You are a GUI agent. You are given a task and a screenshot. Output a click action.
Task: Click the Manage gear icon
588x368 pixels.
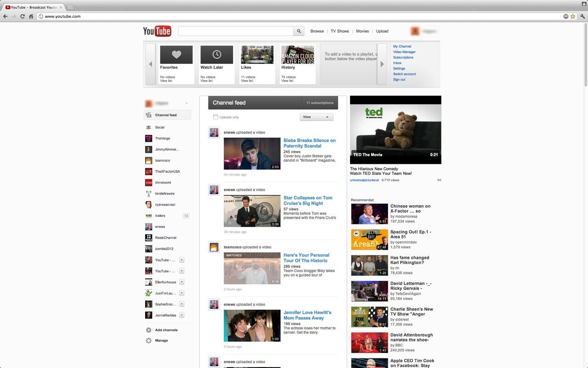pos(148,341)
